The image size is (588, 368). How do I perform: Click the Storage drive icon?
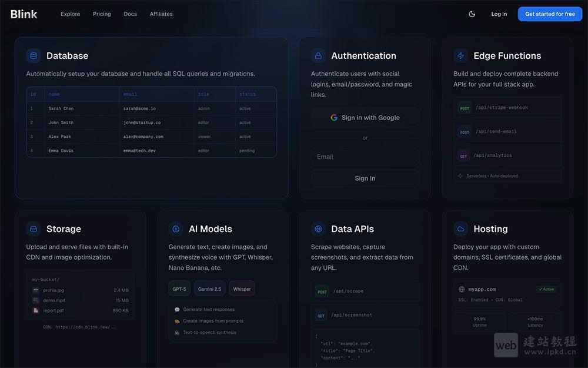(x=34, y=229)
